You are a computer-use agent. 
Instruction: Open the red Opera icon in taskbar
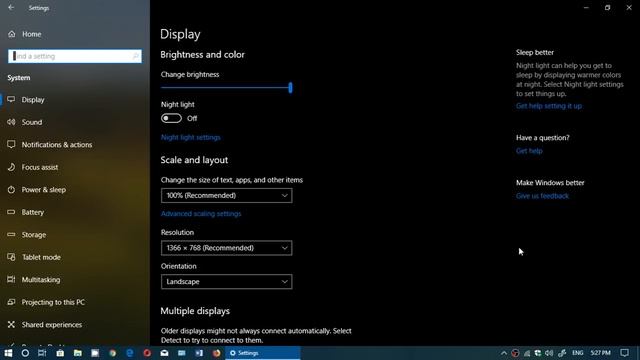click(x=147, y=353)
